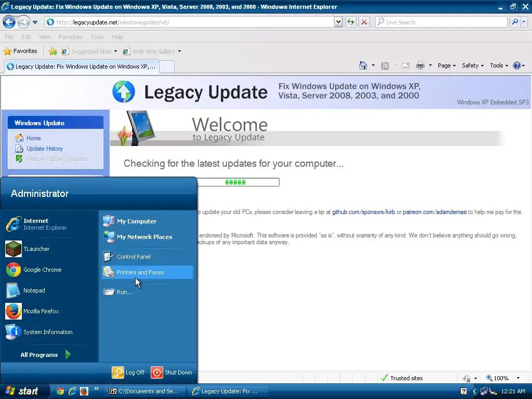Click the Refresh page icon
Image resolution: width=532 pixels, height=399 pixels.
[x=351, y=22]
